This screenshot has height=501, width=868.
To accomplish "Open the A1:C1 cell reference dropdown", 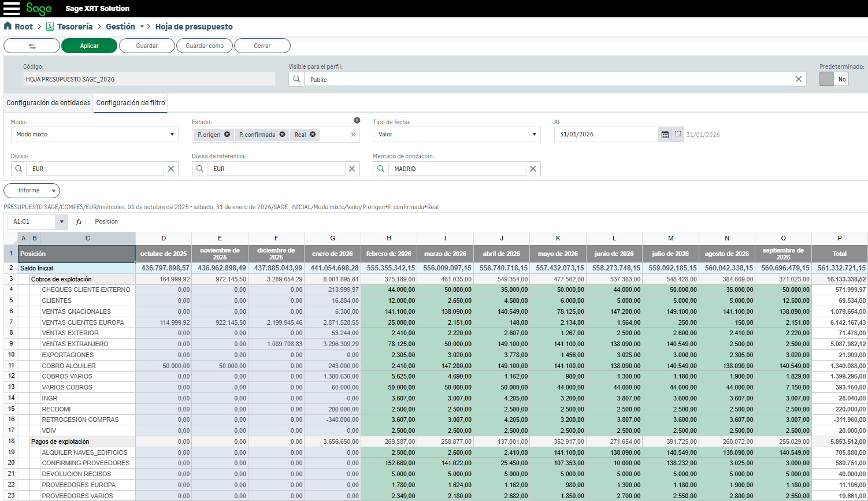I will pos(61,222).
